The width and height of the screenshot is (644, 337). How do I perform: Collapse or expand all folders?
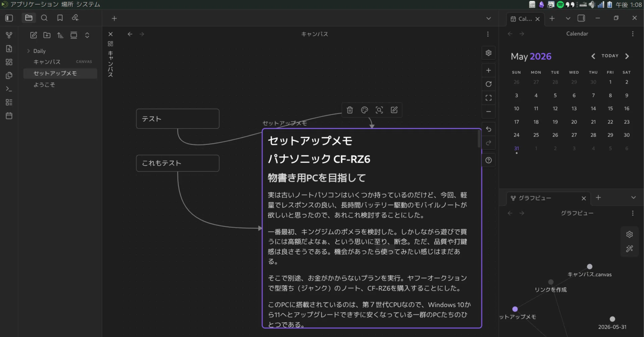pos(87,35)
